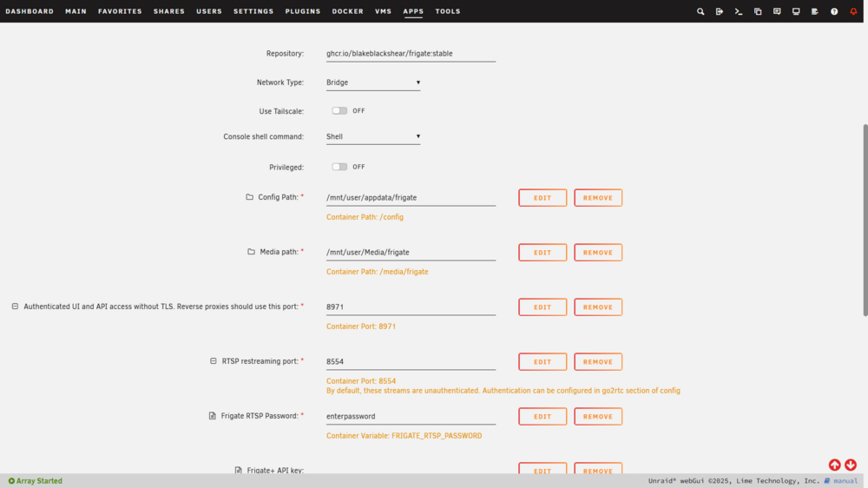Click the Media path input field
This screenshot has height=488, width=868.
coord(411,252)
